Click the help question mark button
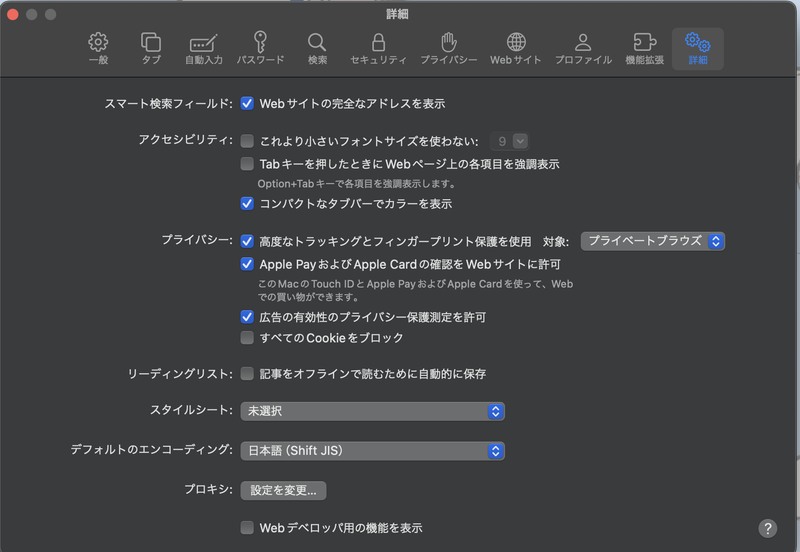 (768, 528)
